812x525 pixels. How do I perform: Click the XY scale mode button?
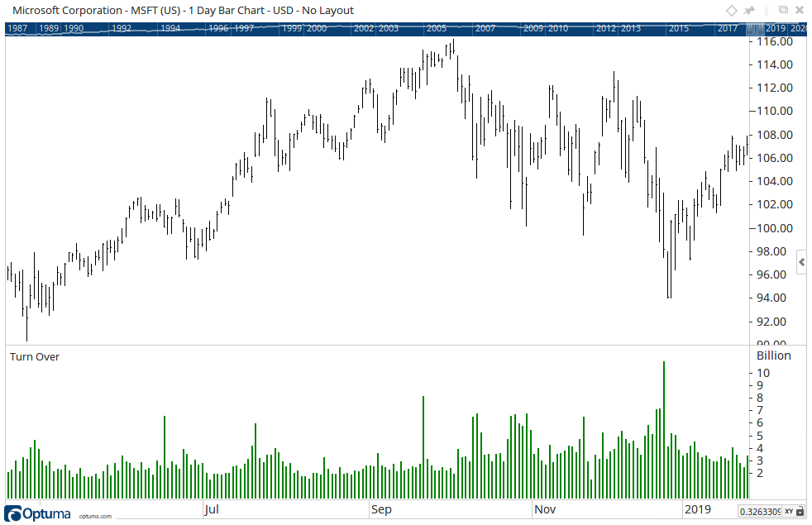point(789,512)
